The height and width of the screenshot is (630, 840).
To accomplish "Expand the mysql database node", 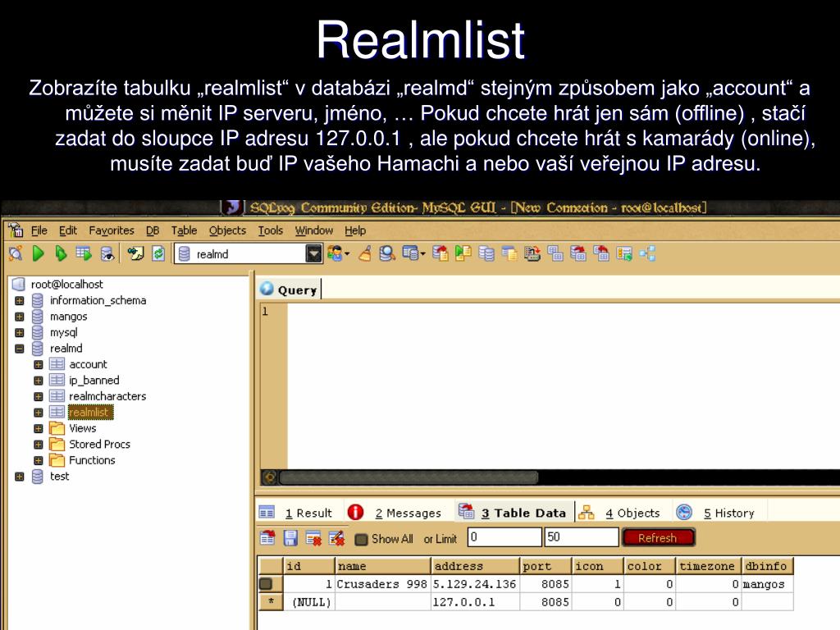I will point(20,333).
